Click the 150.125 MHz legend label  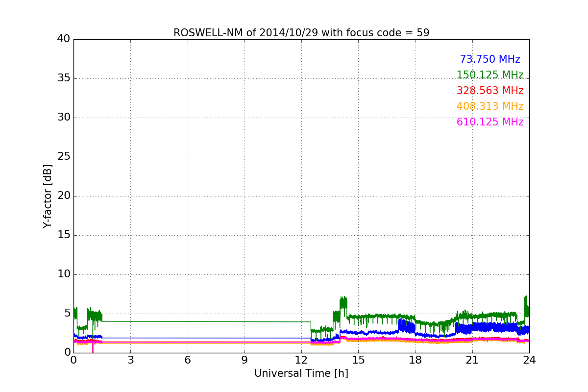(490, 75)
